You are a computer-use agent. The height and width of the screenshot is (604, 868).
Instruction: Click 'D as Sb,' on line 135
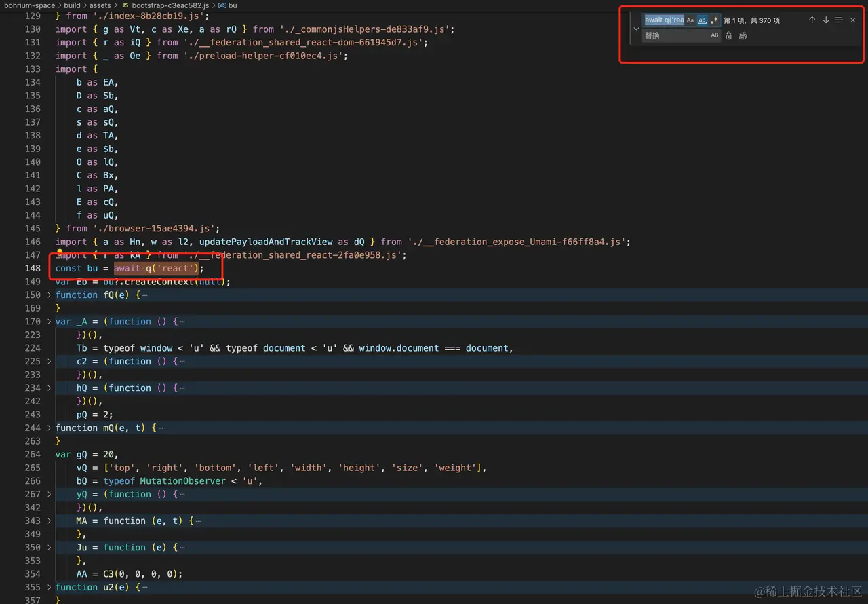click(98, 96)
